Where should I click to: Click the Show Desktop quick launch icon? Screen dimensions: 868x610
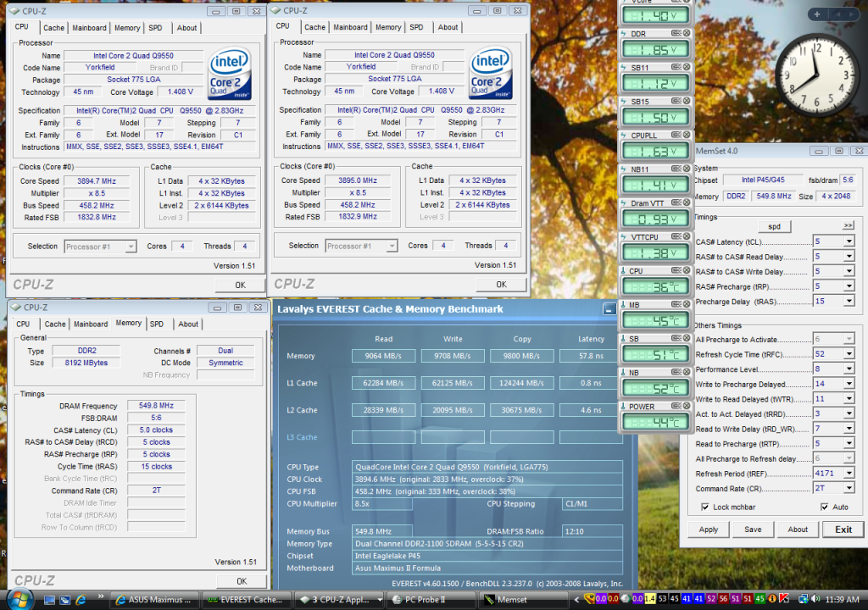pos(50,600)
